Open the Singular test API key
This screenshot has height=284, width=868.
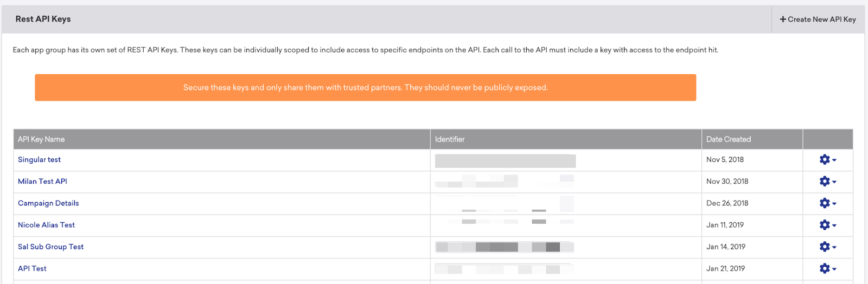click(x=39, y=160)
